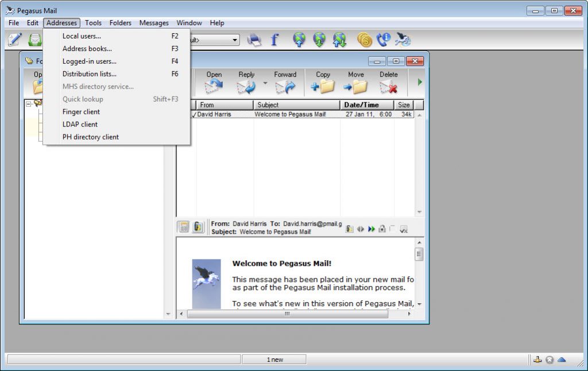Screen dimensions: 588x371
Task: Open the Tools menu
Action: (x=93, y=23)
